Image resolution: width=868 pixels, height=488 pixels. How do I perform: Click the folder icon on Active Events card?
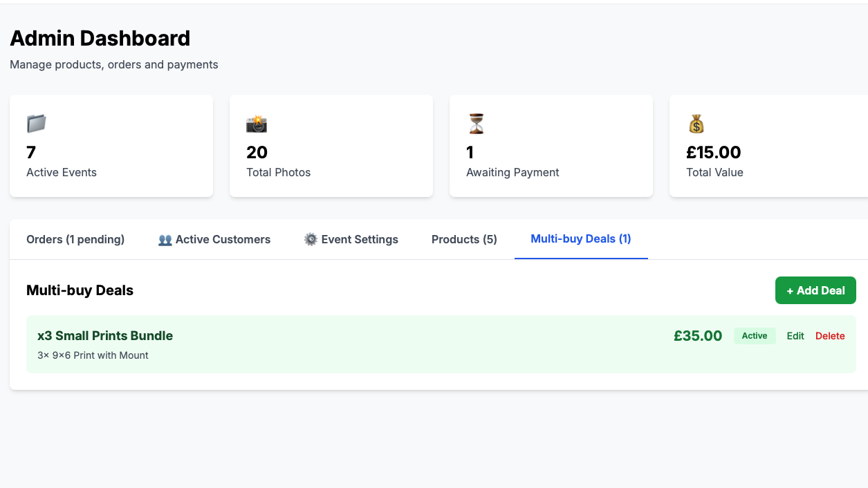(36, 124)
